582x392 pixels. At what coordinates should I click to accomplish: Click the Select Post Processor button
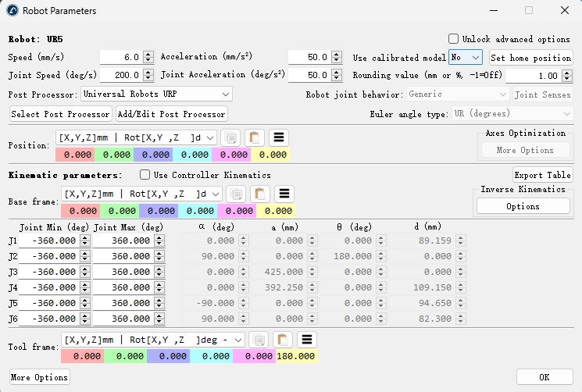(60, 114)
